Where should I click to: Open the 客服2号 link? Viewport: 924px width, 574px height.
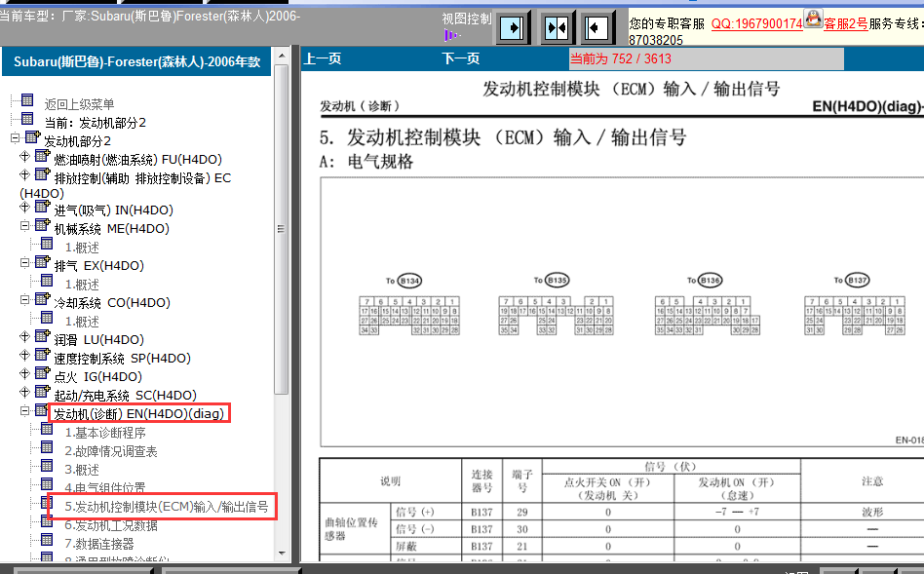coord(846,23)
